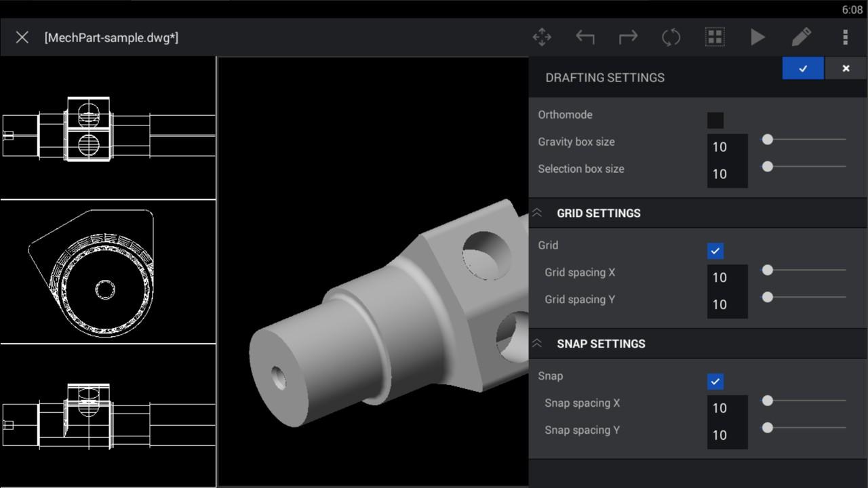Enable the Orthomode checkbox
The width and height of the screenshot is (868, 488).
715,120
